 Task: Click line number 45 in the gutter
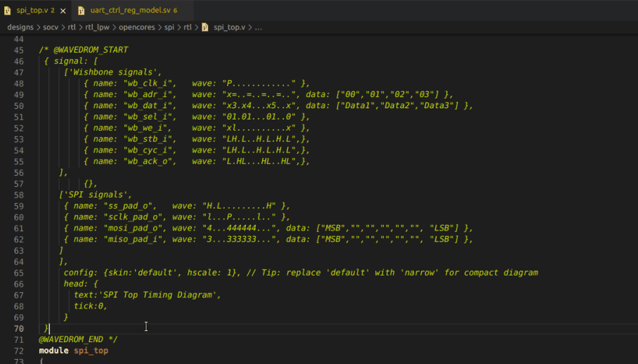[x=19, y=50]
